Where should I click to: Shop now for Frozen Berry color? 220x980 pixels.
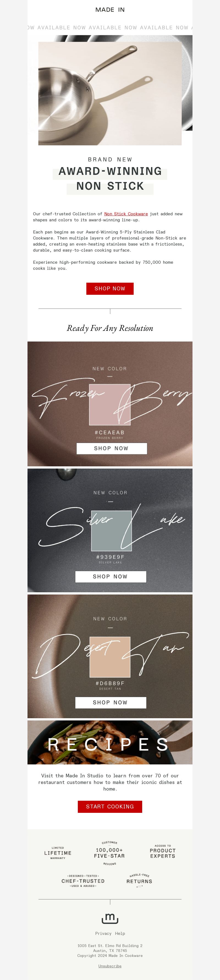click(112, 448)
